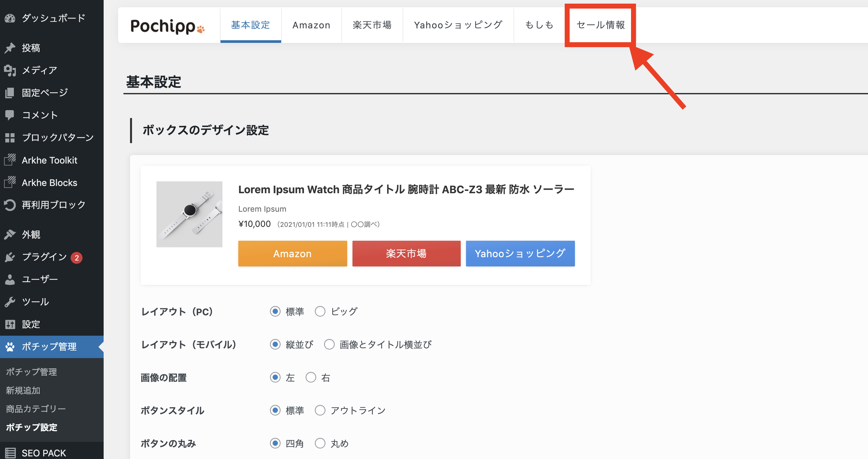The image size is (868, 459).
Task: Open the 新規追加 submenu link
Action: click(23, 390)
